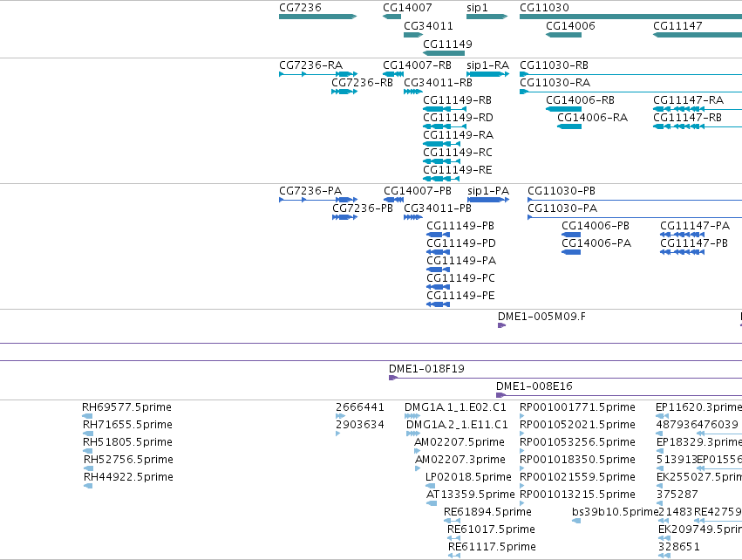The image size is (742, 560).
Task: Click protein CG7236-PA
Action: point(318,200)
